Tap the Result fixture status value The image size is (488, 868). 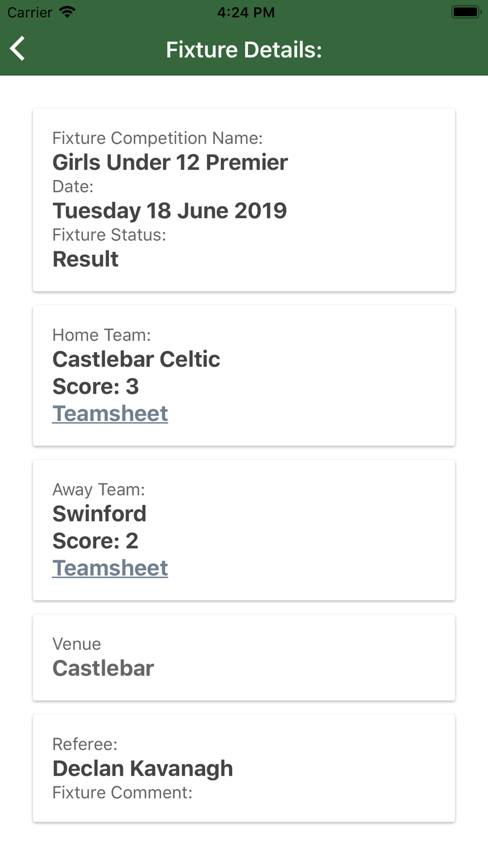85,259
